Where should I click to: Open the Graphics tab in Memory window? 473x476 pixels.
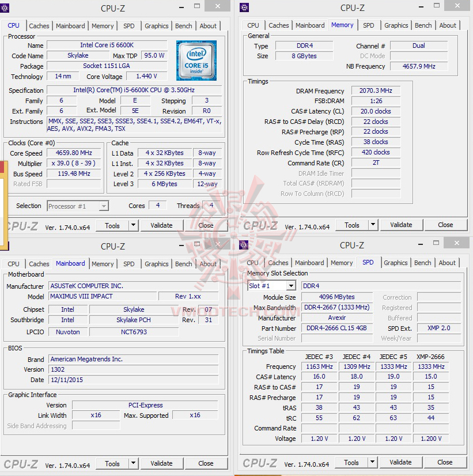click(396, 25)
